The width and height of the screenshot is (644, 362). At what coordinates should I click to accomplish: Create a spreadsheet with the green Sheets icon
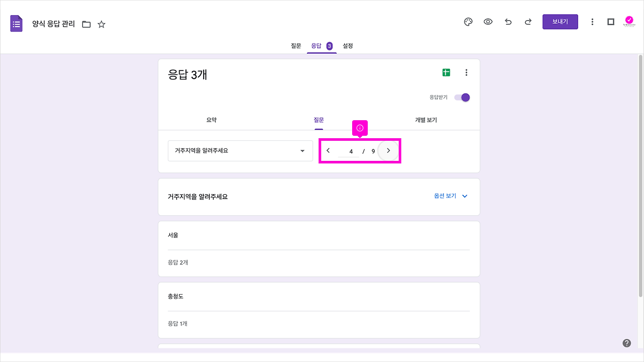click(446, 72)
